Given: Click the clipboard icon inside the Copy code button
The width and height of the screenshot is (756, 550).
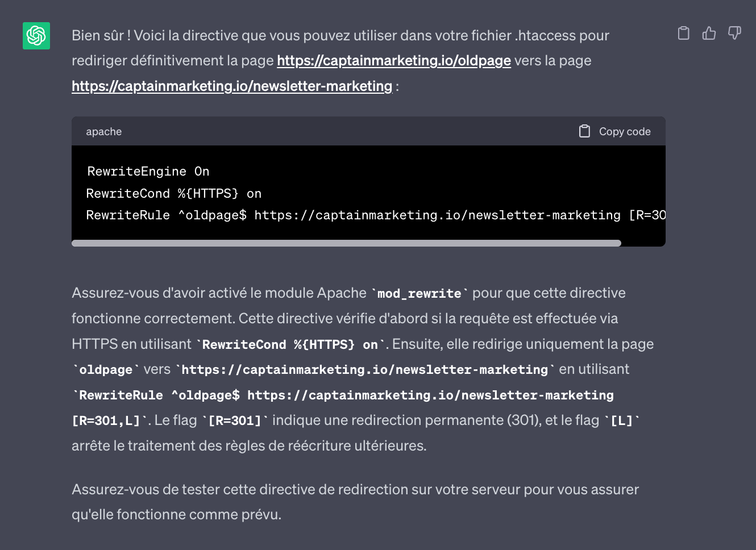Looking at the screenshot, I should click(585, 131).
